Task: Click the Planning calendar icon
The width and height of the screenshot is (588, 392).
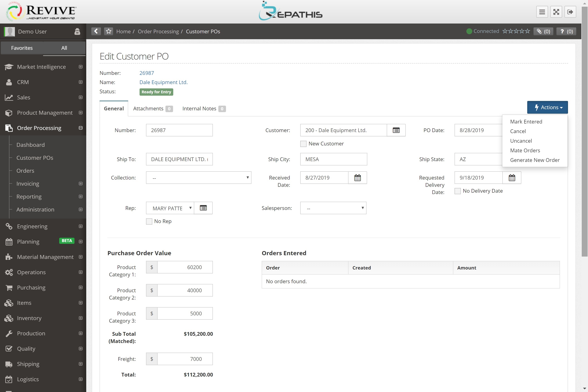Action: [9, 241]
